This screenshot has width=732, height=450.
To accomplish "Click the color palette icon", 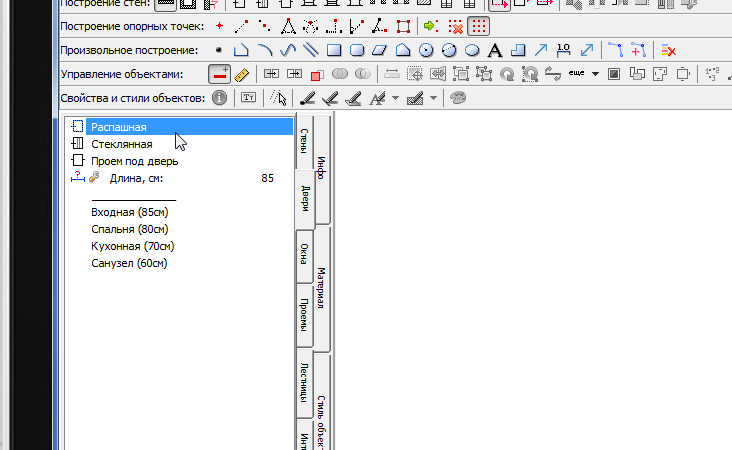I will (458, 98).
